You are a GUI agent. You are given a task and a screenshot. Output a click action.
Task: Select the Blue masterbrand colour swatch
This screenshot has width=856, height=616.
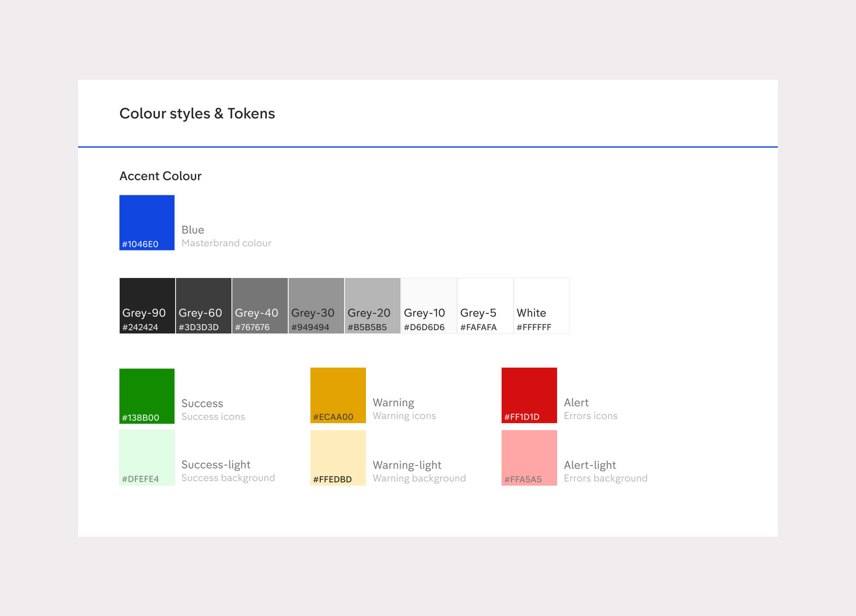click(x=147, y=222)
